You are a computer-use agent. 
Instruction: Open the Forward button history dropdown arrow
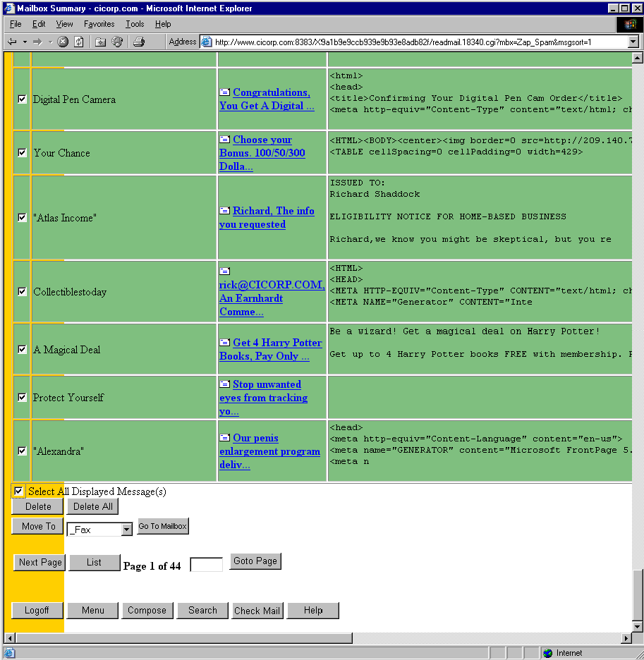coord(50,42)
